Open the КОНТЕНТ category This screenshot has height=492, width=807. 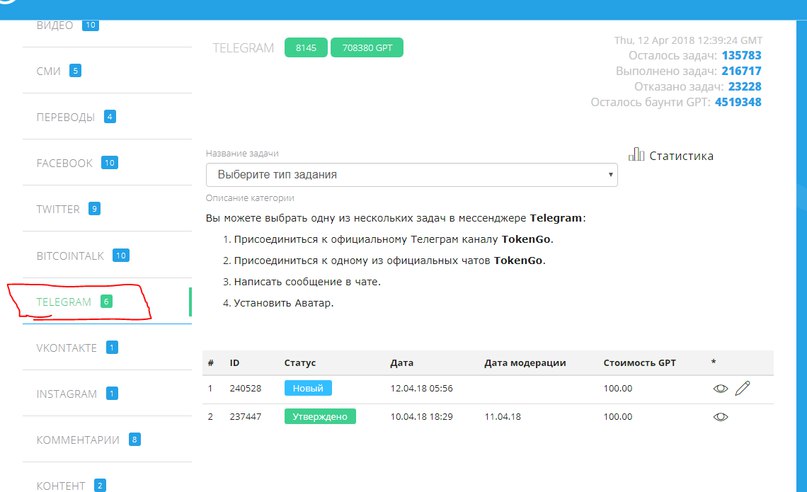click(61, 486)
